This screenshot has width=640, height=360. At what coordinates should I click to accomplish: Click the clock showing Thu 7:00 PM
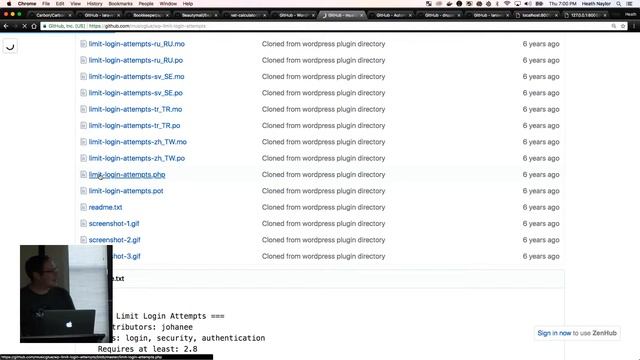coord(562,4)
